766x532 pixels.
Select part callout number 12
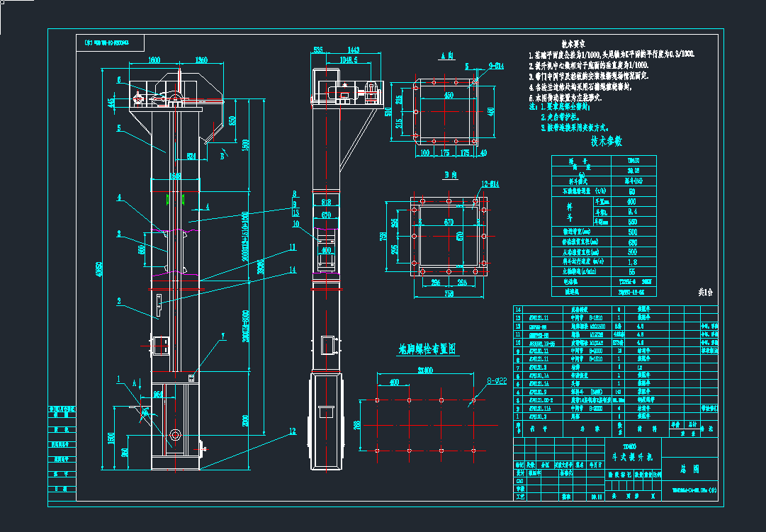291,430
